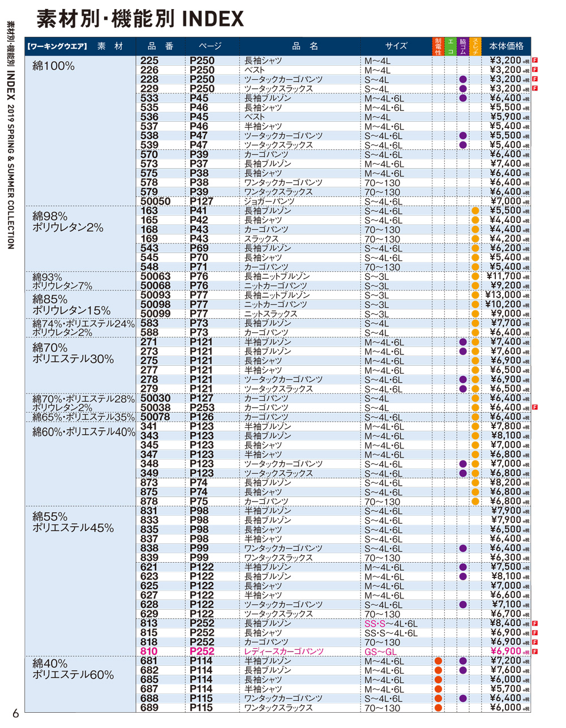Click the orange ストレッチ column header

475,46
